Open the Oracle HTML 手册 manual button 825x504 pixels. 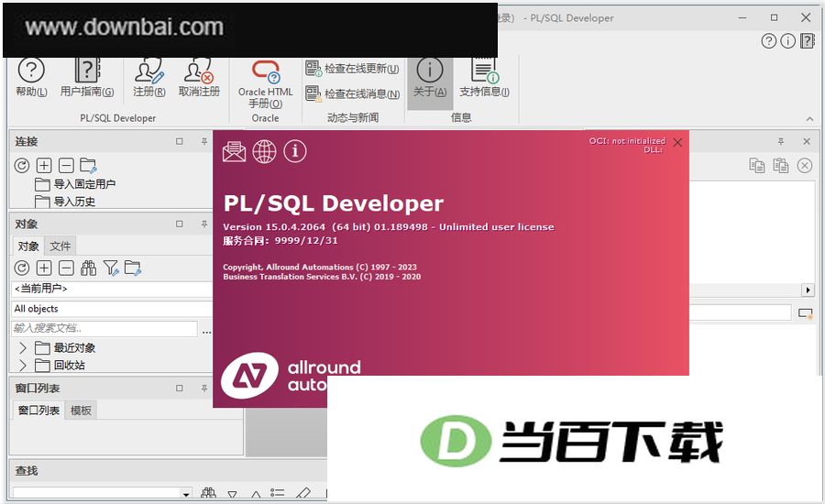click(x=265, y=84)
